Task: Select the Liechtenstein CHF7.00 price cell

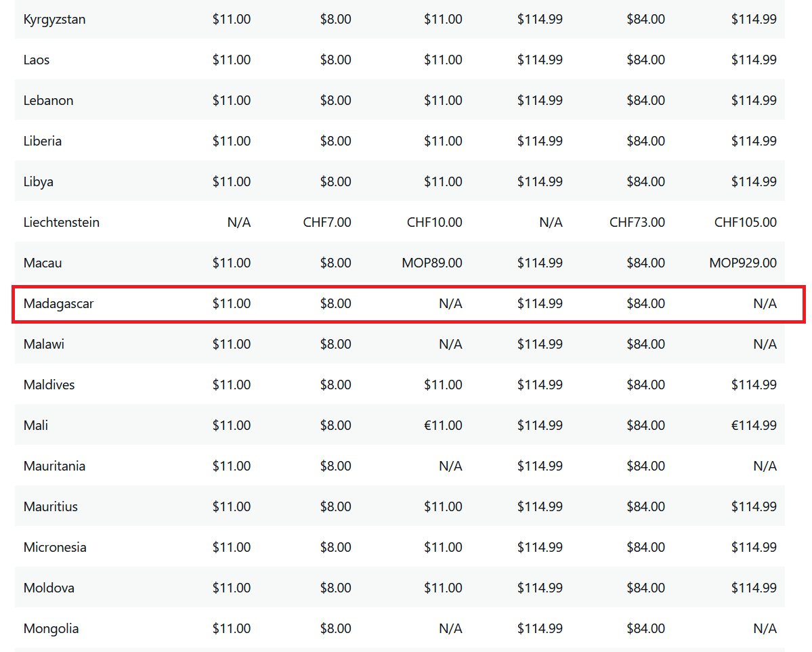Action: (x=327, y=222)
